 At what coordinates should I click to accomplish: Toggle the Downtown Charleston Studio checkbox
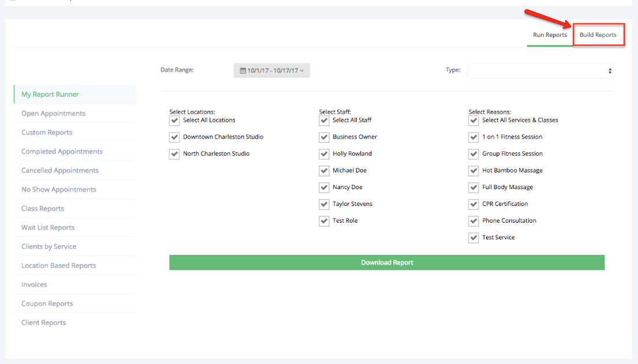(174, 137)
